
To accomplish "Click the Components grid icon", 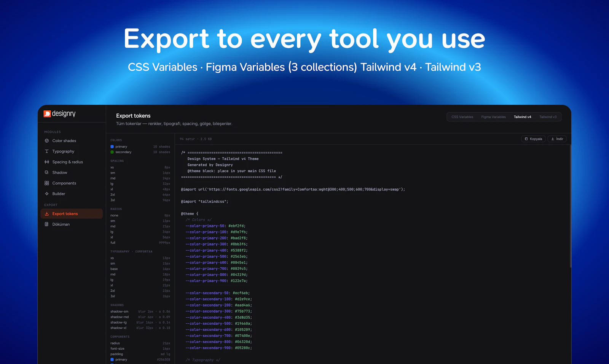I will [x=47, y=183].
